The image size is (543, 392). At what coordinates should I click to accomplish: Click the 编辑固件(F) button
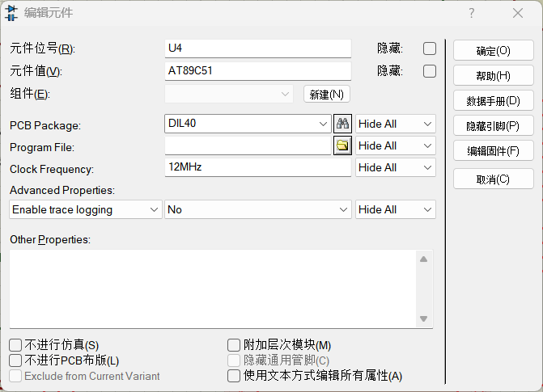(x=494, y=150)
